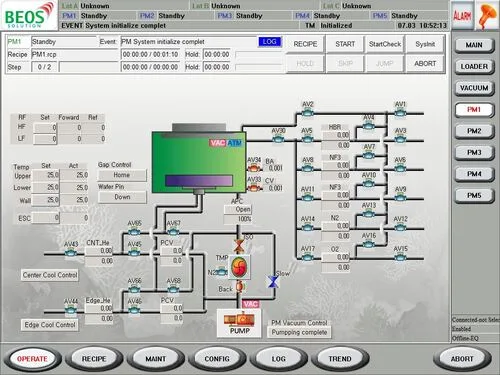Image resolution: width=500 pixels, height=375 pixels.
Task: Toggle valve AV11 icon
Action: point(307,198)
